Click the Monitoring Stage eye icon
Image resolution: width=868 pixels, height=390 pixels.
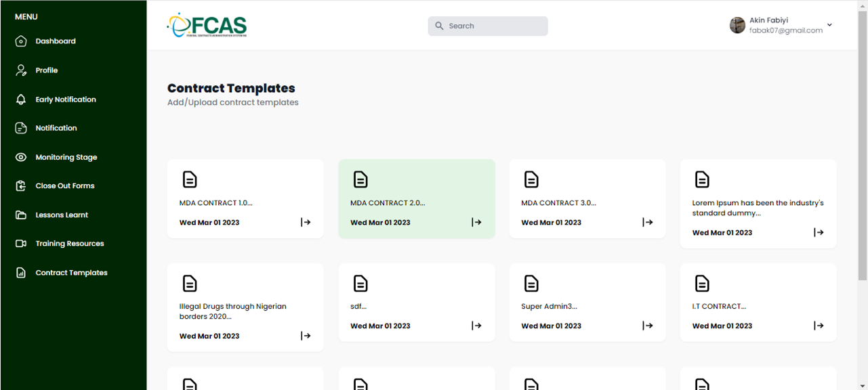[21, 157]
